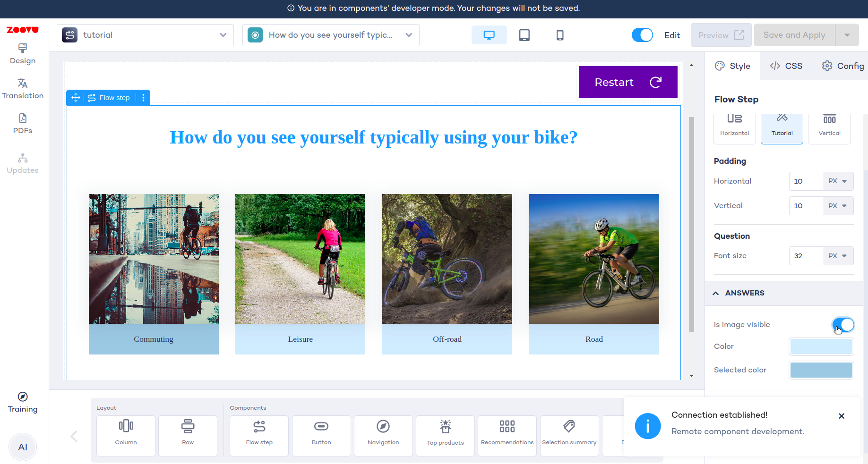Collapse the ANSWERS section
The width and height of the screenshot is (868, 464).
tap(716, 293)
